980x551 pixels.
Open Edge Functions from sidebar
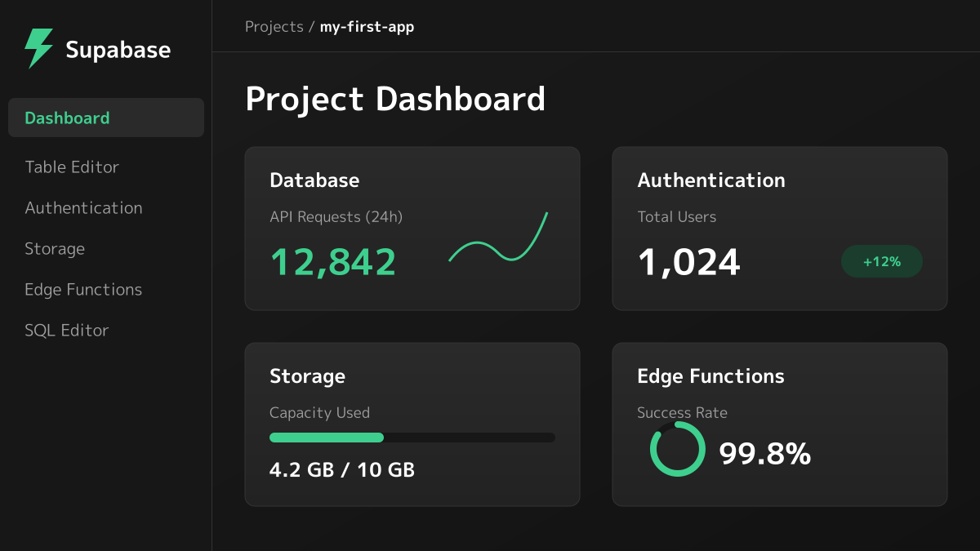(83, 290)
